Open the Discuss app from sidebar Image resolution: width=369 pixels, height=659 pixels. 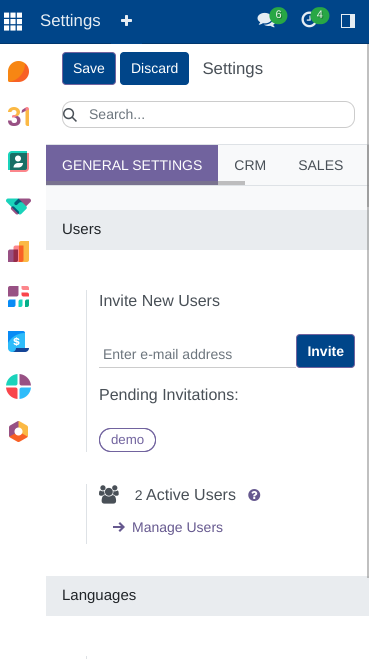pos(18,71)
